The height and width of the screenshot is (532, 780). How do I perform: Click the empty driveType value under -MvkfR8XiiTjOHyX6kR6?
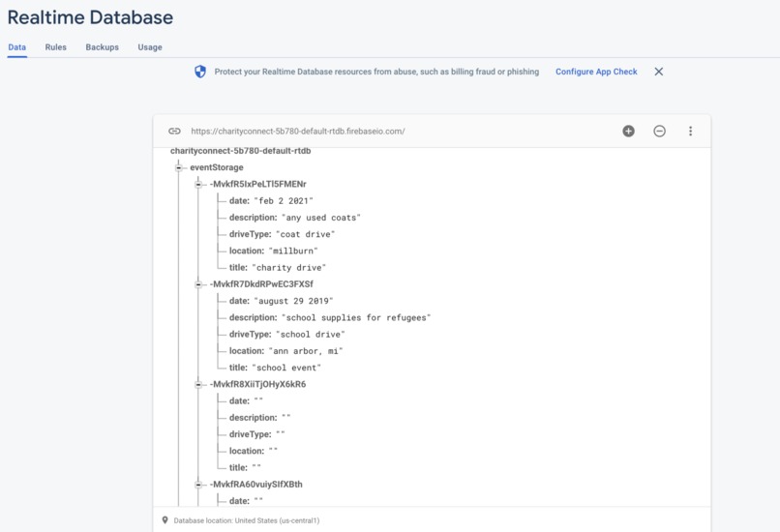tap(281, 434)
